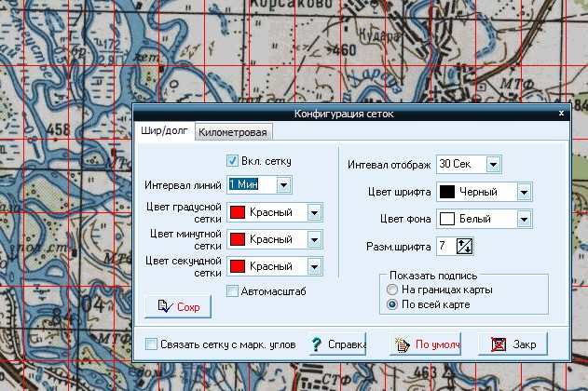This screenshot has height=391, width=588.
Task: Click the red degree grid color swatch
Action: (238, 213)
